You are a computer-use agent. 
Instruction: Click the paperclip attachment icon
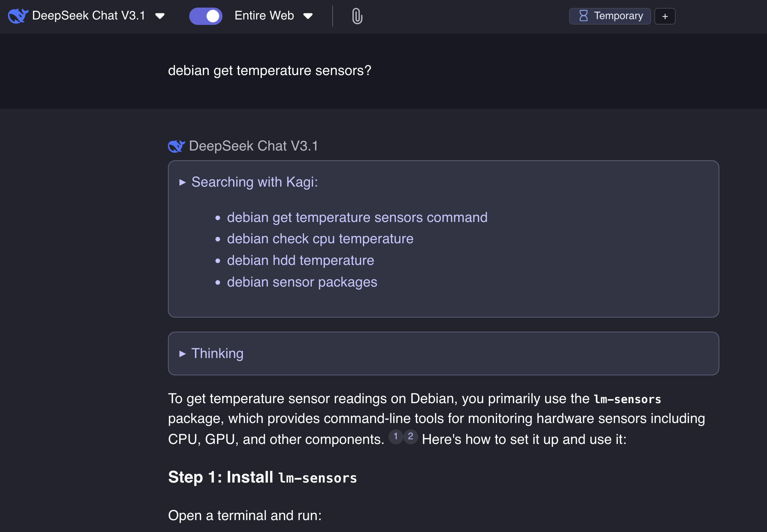pos(357,16)
